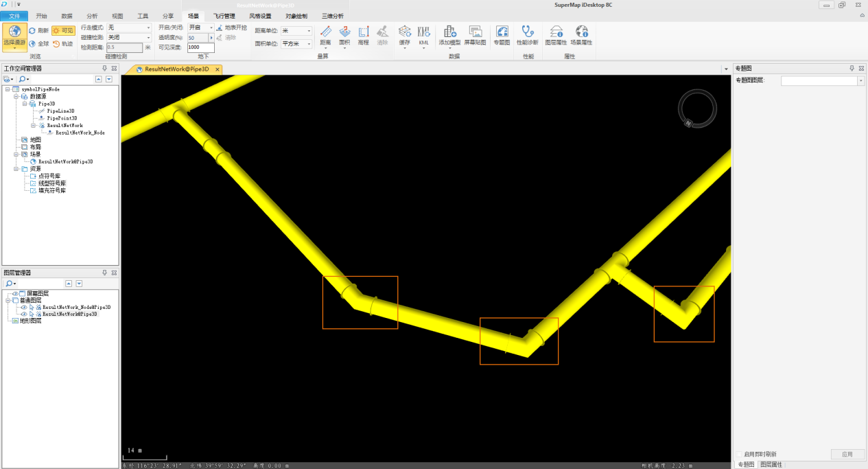Select the 地图 maps tree node
The height and width of the screenshot is (469, 868).
tap(35, 139)
